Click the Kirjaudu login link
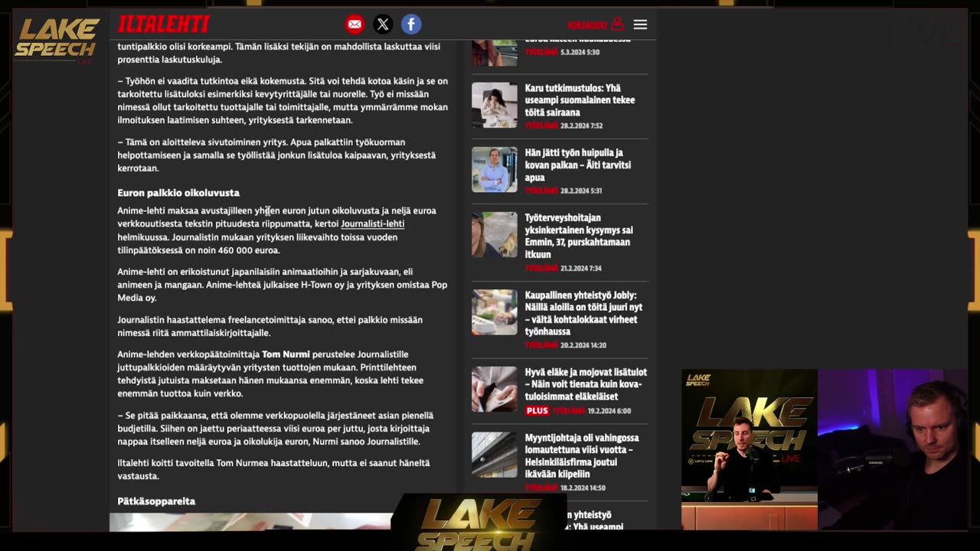This screenshot has height=551, width=980. (588, 25)
